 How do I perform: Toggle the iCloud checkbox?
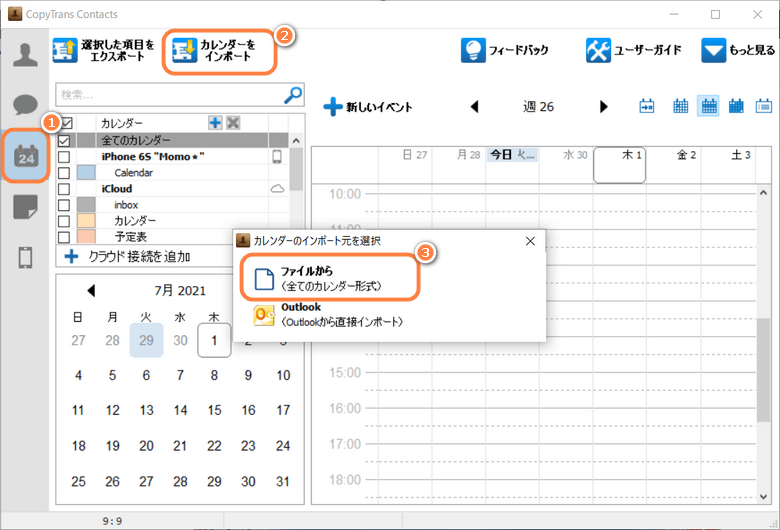(x=64, y=189)
